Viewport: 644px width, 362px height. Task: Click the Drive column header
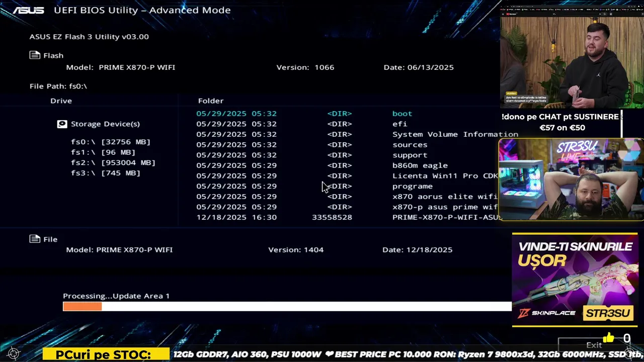[x=61, y=101]
